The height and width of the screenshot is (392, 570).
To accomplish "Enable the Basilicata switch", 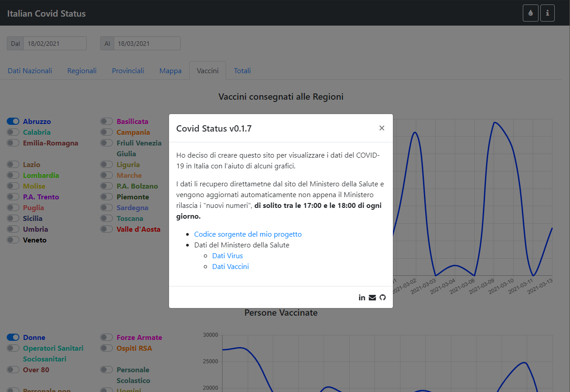I will point(107,121).
